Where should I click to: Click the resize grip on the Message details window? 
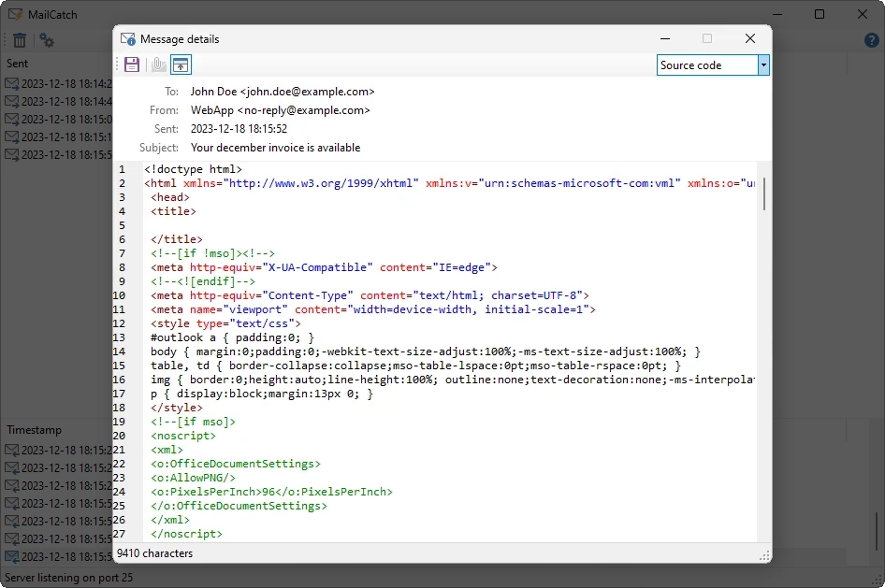pyautogui.click(x=764, y=556)
